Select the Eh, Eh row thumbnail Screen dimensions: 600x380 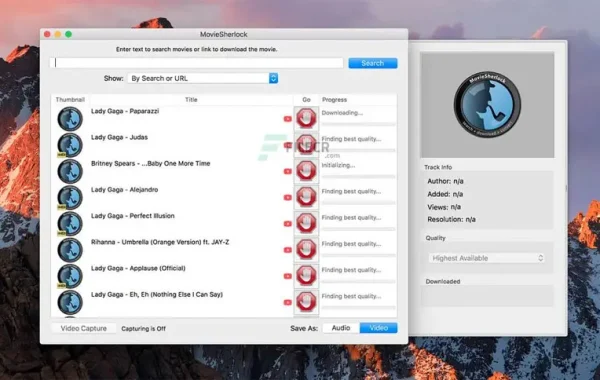tap(70, 302)
